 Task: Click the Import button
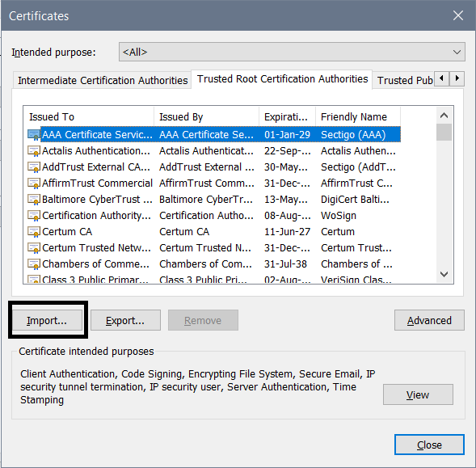[x=47, y=320]
